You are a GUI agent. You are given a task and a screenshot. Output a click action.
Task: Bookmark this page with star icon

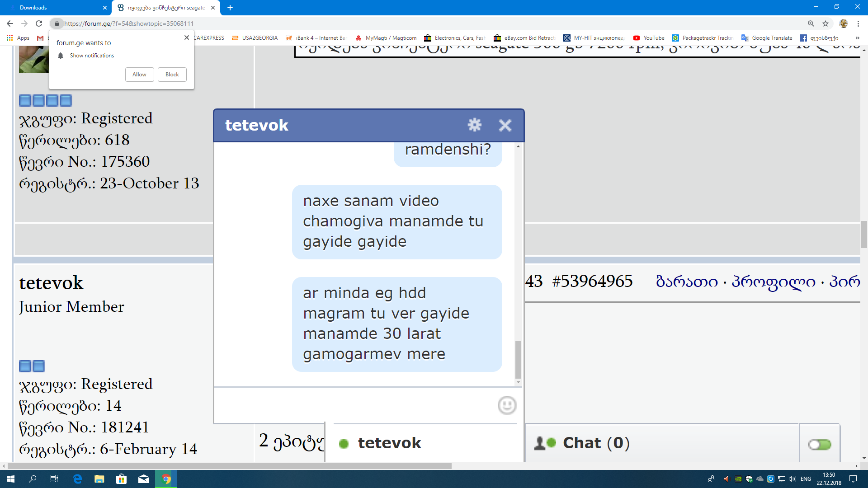[826, 23]
